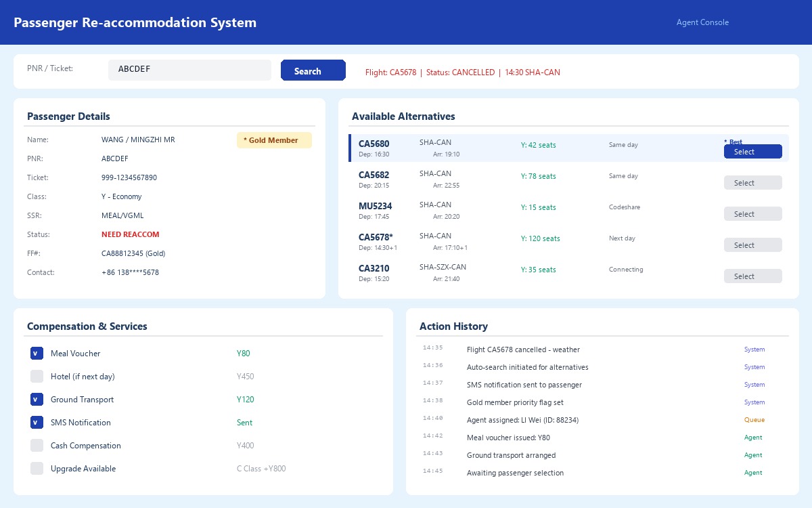Enable the Hotel compensation checkbox
The width and height of the screenshot is (812, 508).
(37, 376)
